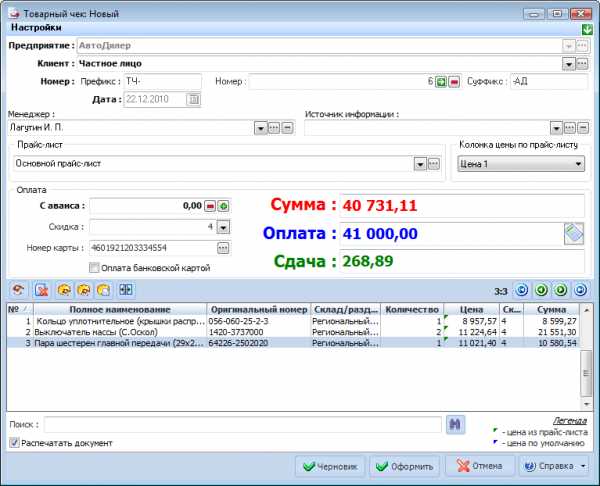This screenshot has height=486, width=600.
Task: Click the binoculars search icon
Action: tap(456, 424)
